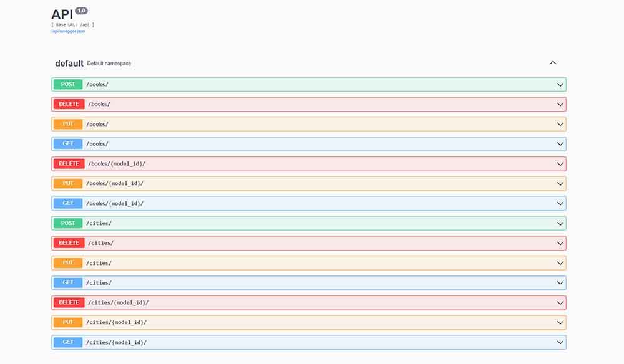
Task: Click the Base URL /api text
Action: pyautogui.click(x=72, y=24)
